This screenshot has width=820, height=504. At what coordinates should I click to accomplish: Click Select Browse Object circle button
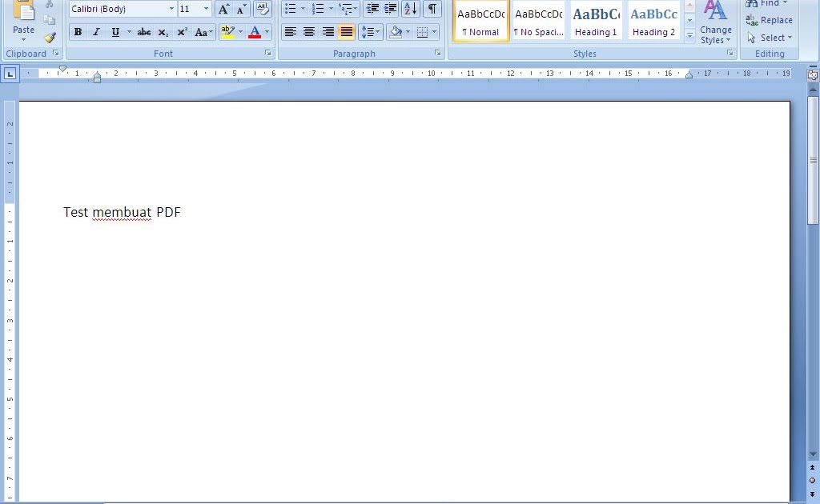(x=813, y=481)
